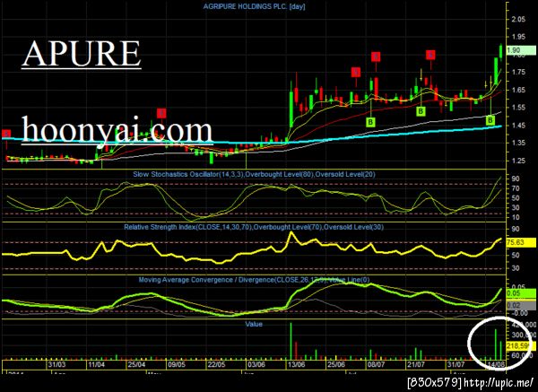Select the 22/05 date label

click(216, 364)
